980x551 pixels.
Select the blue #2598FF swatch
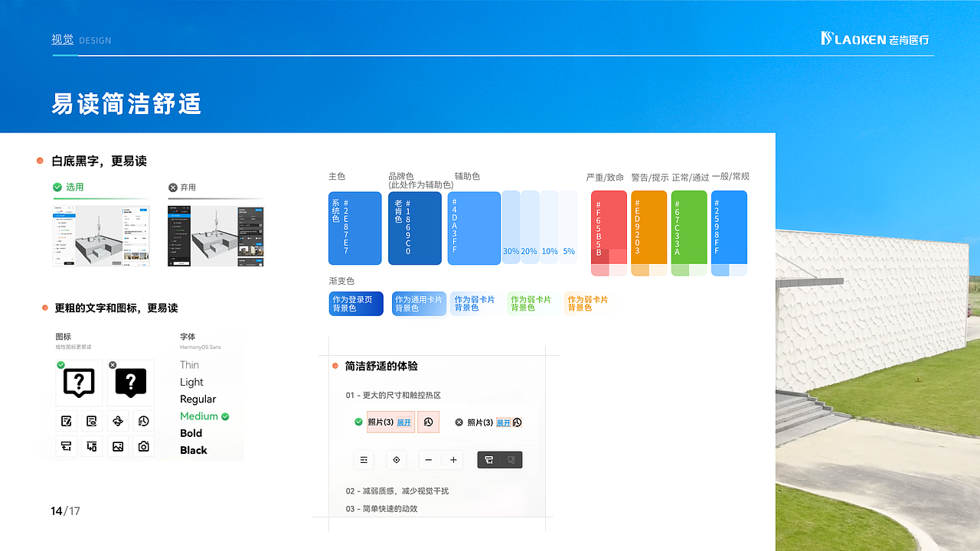tap(729, 233)
